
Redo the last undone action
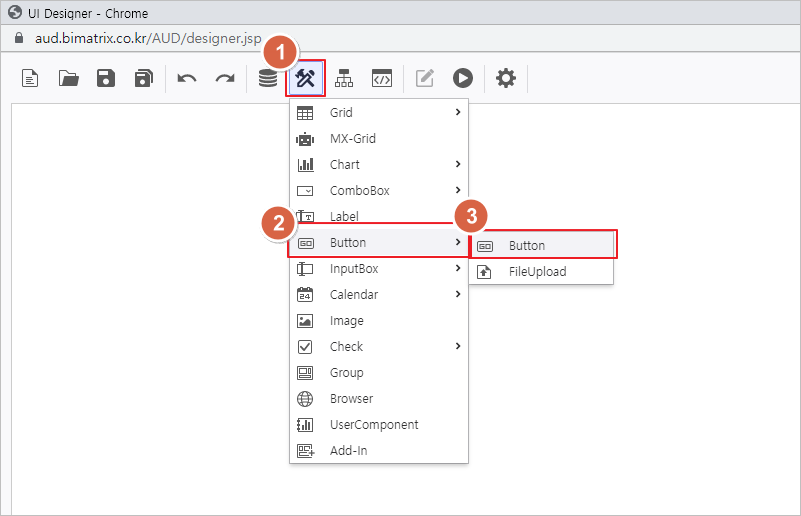225,78
